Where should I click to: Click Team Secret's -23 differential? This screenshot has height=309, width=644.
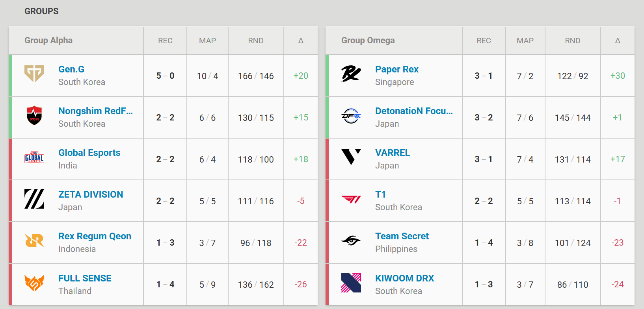tap(618, 242)
